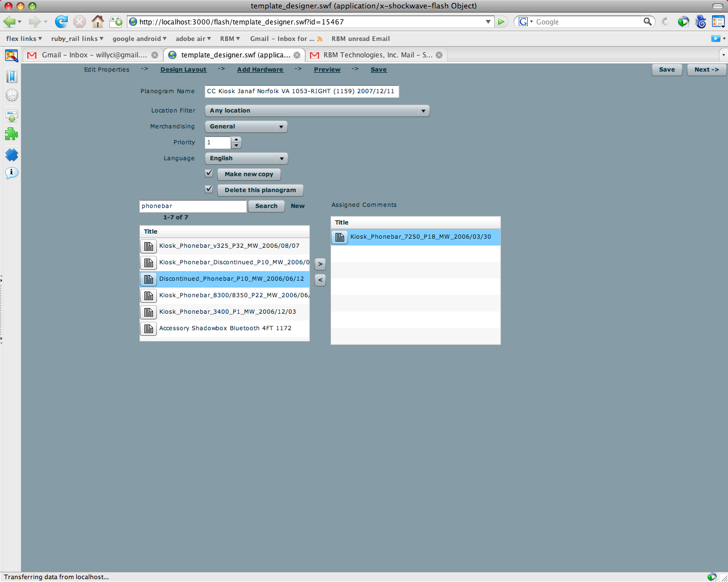
Task: Click the clock history icon in the sidebar
Action: (x=11, y=95)
